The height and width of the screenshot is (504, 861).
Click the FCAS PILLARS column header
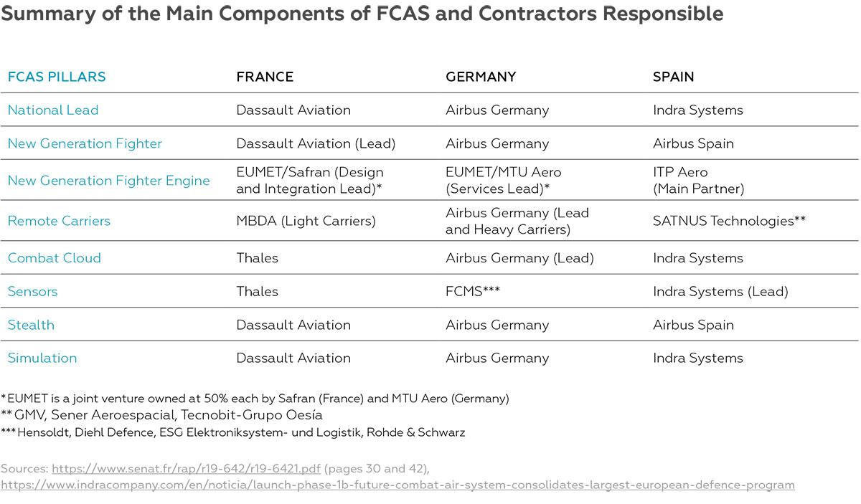(57, 77)
